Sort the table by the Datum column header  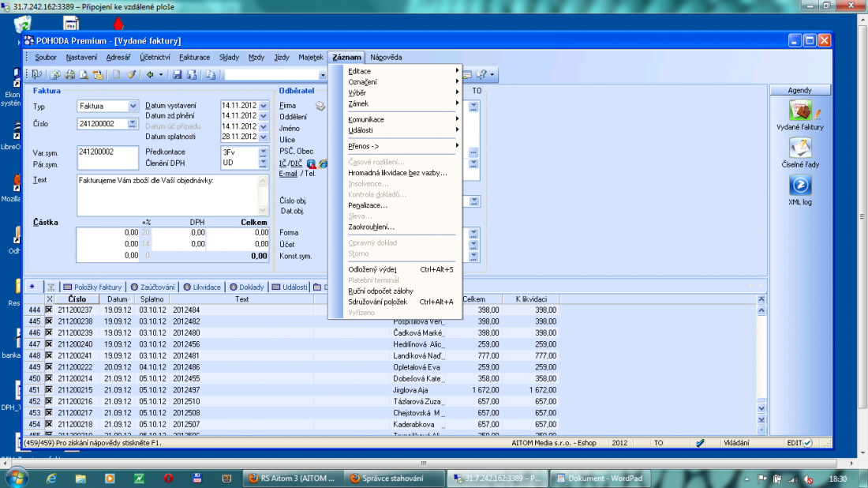(117, 299)
